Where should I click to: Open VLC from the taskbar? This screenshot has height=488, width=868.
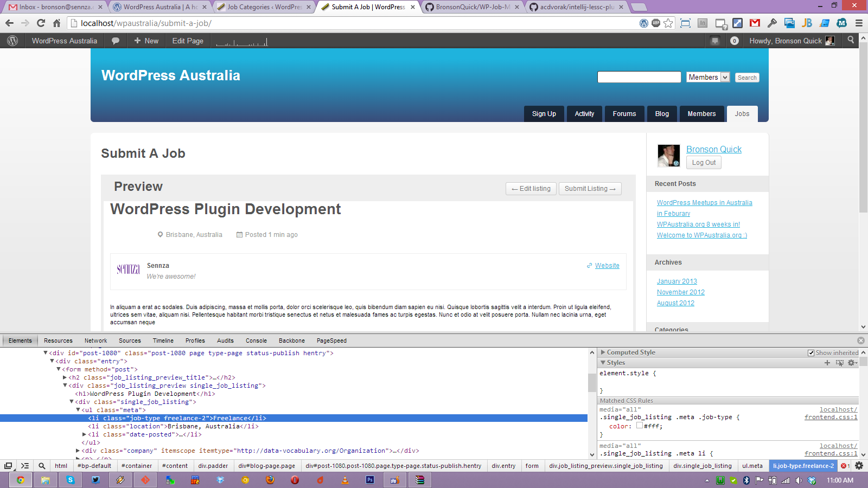coord(345,480)
